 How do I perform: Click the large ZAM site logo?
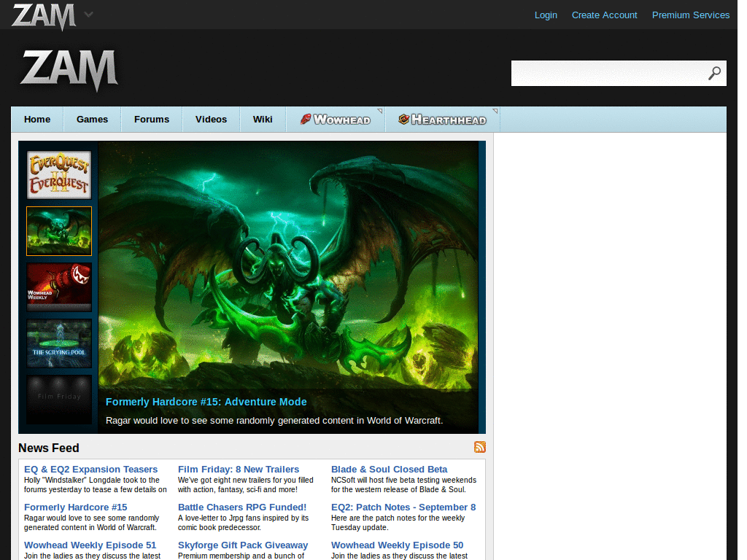coord(69,69)
